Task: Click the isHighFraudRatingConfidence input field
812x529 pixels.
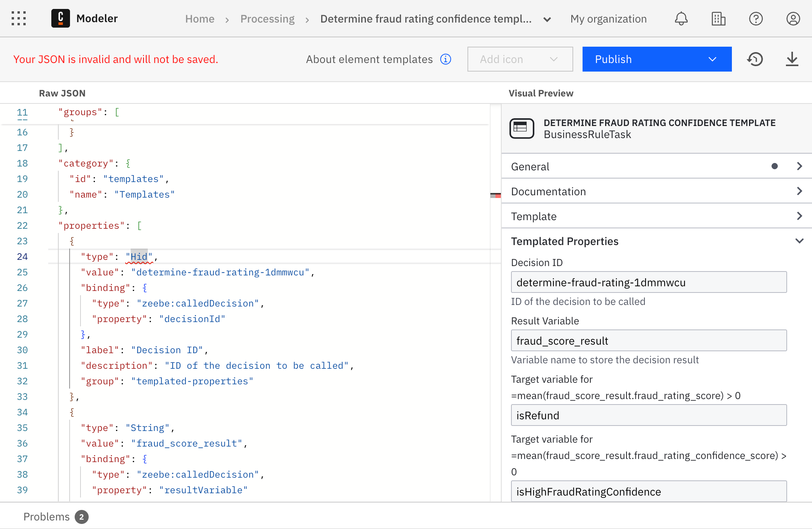Action: [x=649, y=492]
